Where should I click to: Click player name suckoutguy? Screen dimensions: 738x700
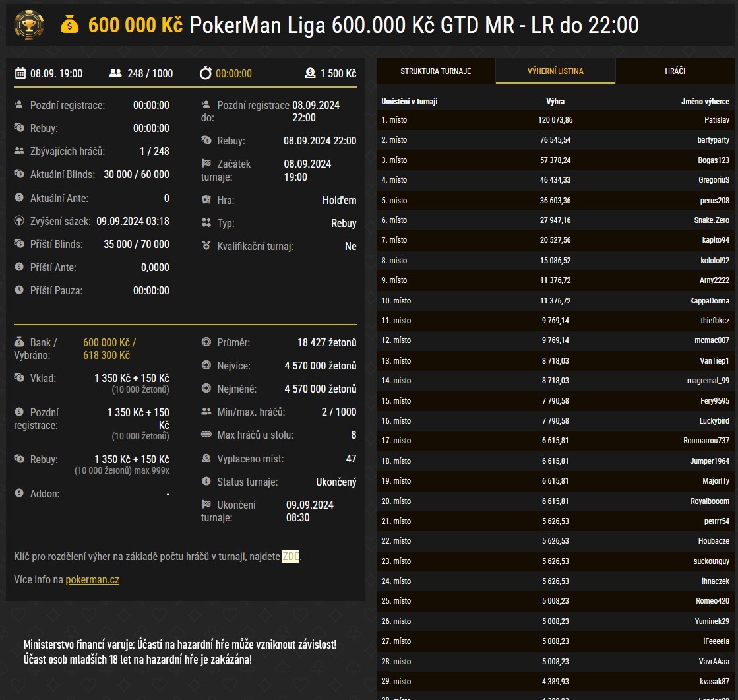(x=712, y=561)
